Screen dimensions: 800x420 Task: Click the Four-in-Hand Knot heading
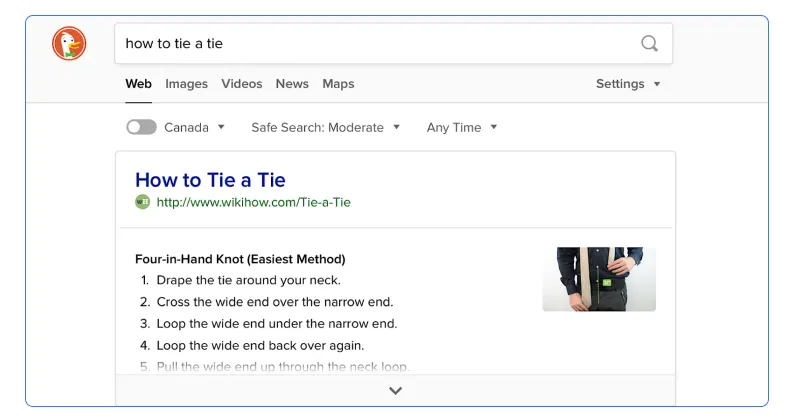click(240, 259)
